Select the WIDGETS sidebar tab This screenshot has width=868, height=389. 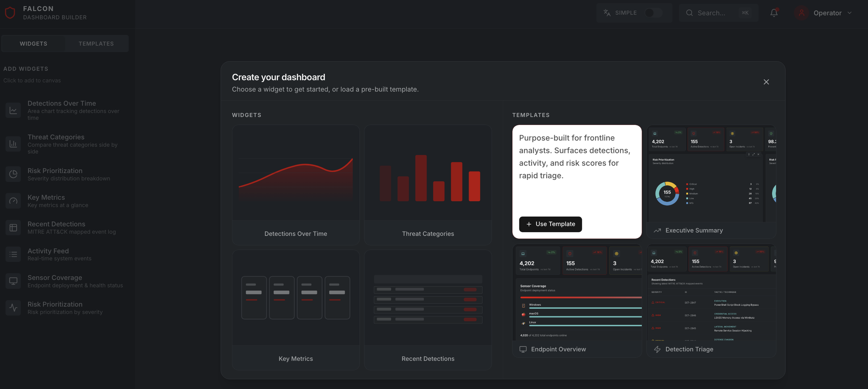(33, 44)
